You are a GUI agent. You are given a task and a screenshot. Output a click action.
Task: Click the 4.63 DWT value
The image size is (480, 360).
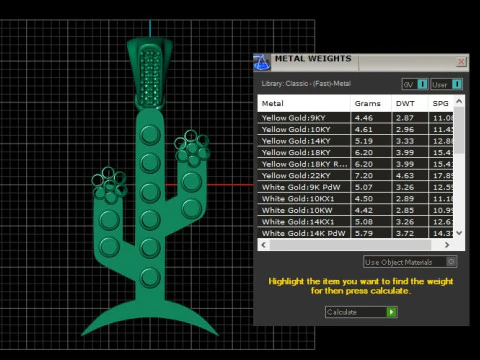click(x=405, y=176)
